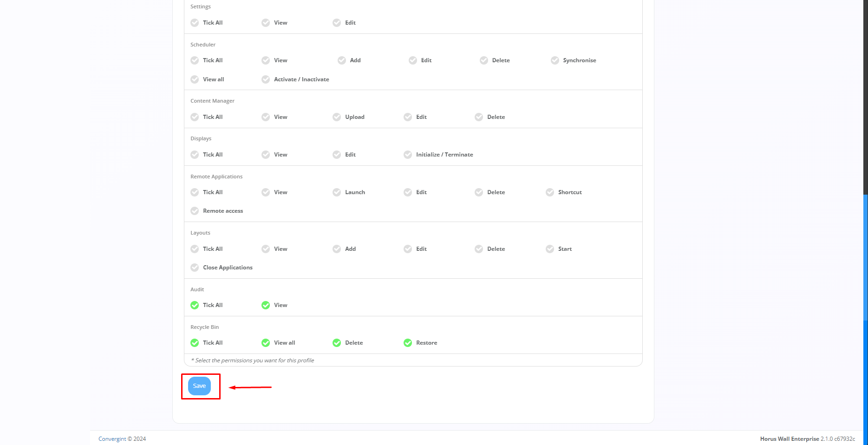Tick the Layouts Add checkbox
Viewport: 868px width, 445px height.
coord(337,249)
